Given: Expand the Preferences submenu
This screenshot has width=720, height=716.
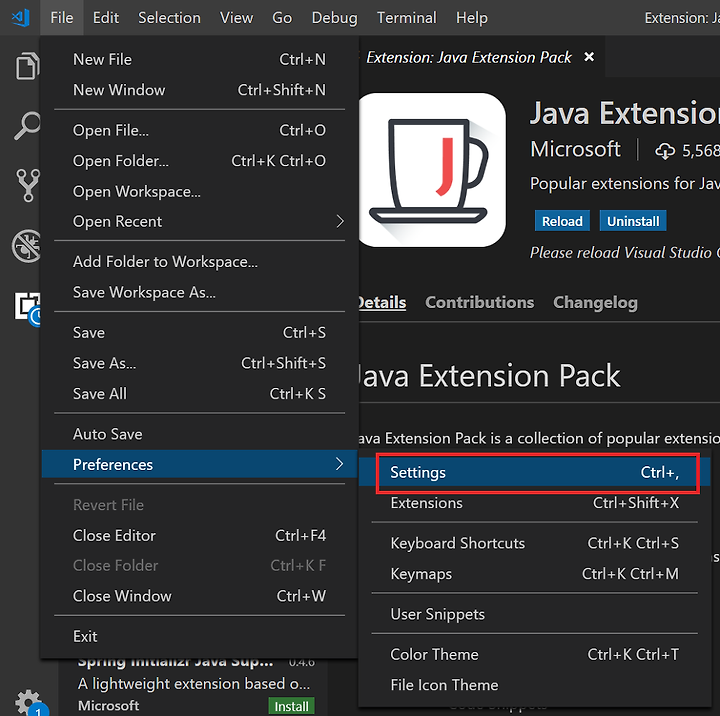Looking at the screenshot, I should [199, 464].
